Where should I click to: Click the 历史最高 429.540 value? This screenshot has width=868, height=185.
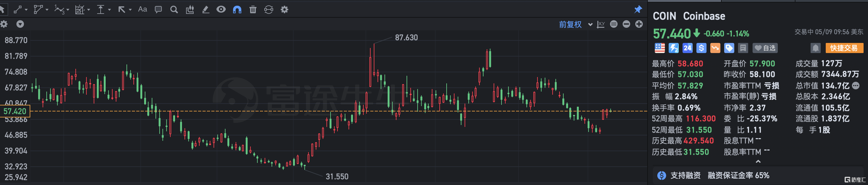tap(699, 141)
